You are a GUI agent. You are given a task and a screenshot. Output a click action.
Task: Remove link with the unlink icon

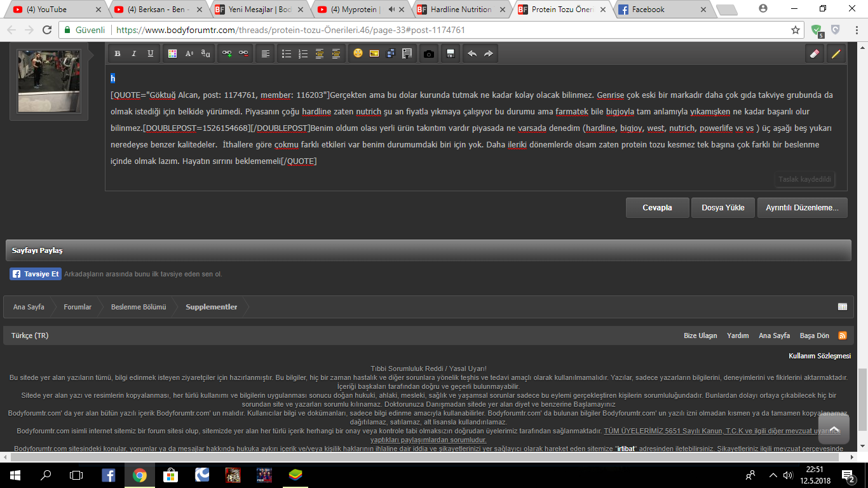click(x=243, y=54)
